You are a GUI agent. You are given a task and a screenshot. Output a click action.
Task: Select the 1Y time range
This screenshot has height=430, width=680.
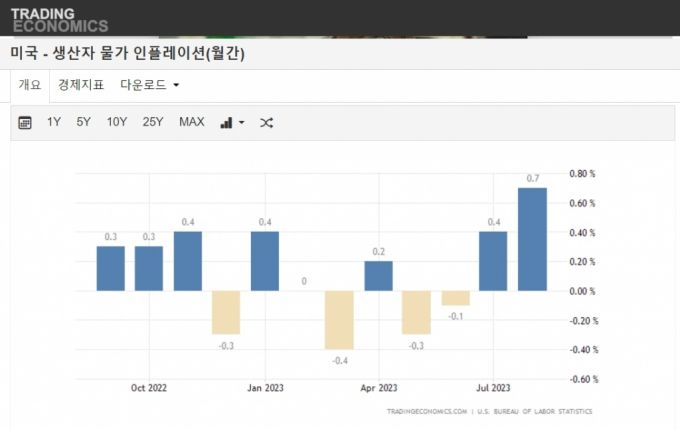tap(54, 122)
